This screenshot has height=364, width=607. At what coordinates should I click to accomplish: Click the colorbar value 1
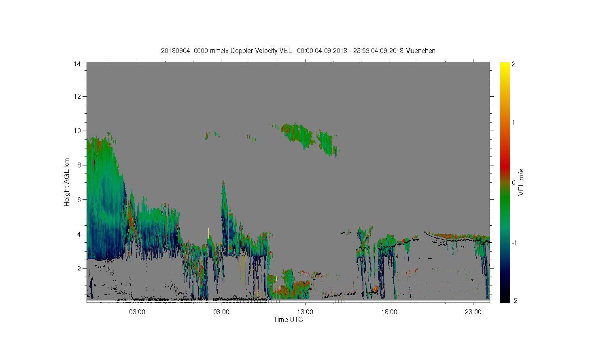pyautogui.click(x=514, y=122)
